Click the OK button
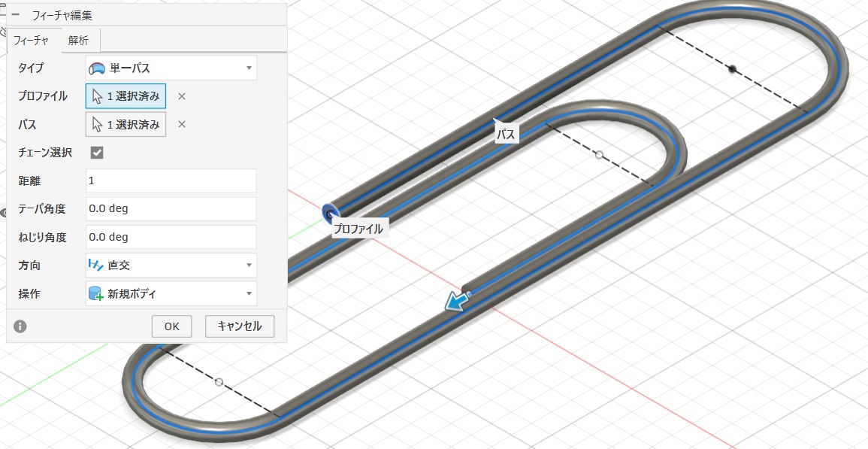Image resolution: width=868 pixels, height=449 pixels. [x=171, y=326]
